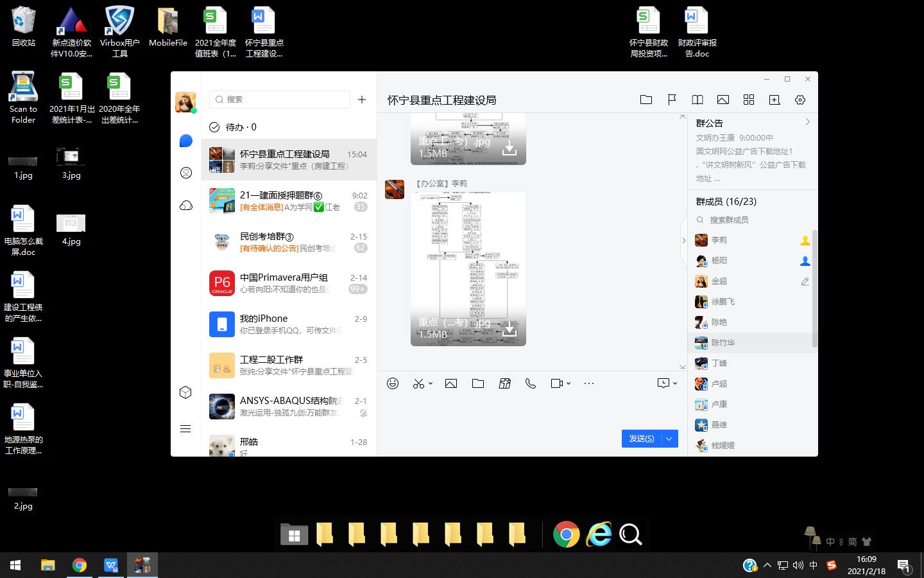Screen dimensions: 924x578
Task: Open group chat settings gear
Action: tap(800, 100)
